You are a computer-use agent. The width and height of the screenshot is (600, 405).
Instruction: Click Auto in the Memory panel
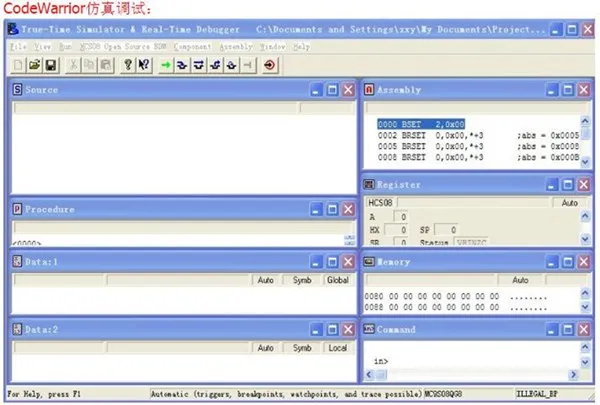click(x=520, y=280)
